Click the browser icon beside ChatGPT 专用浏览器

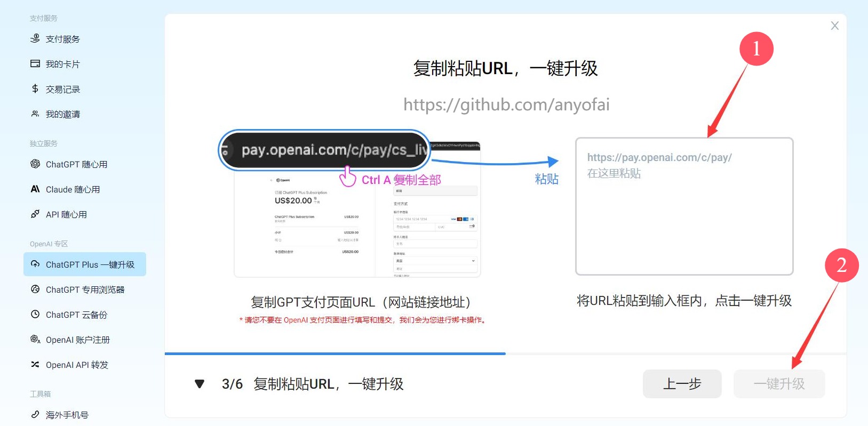[x=35, y=289]
